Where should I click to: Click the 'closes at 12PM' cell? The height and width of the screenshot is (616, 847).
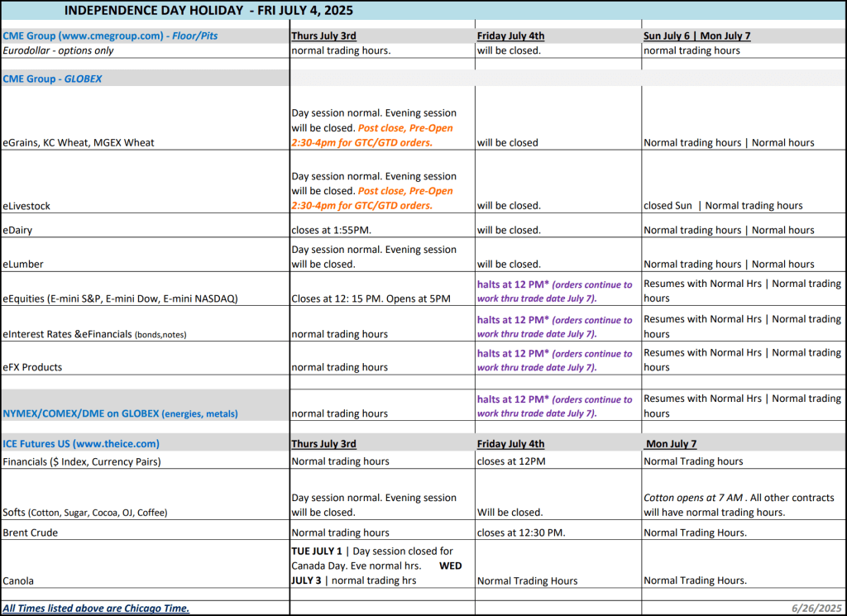[511, 461]
